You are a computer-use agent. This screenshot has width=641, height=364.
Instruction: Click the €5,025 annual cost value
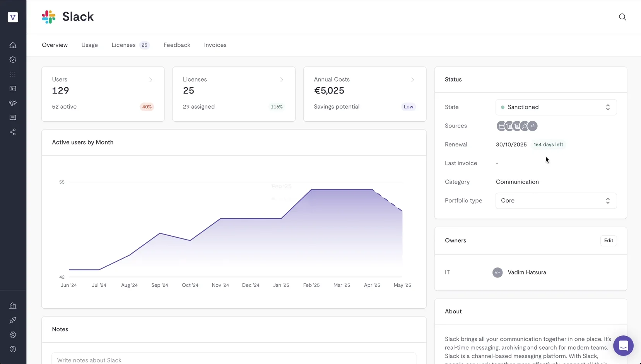click(x=329, y=90)
